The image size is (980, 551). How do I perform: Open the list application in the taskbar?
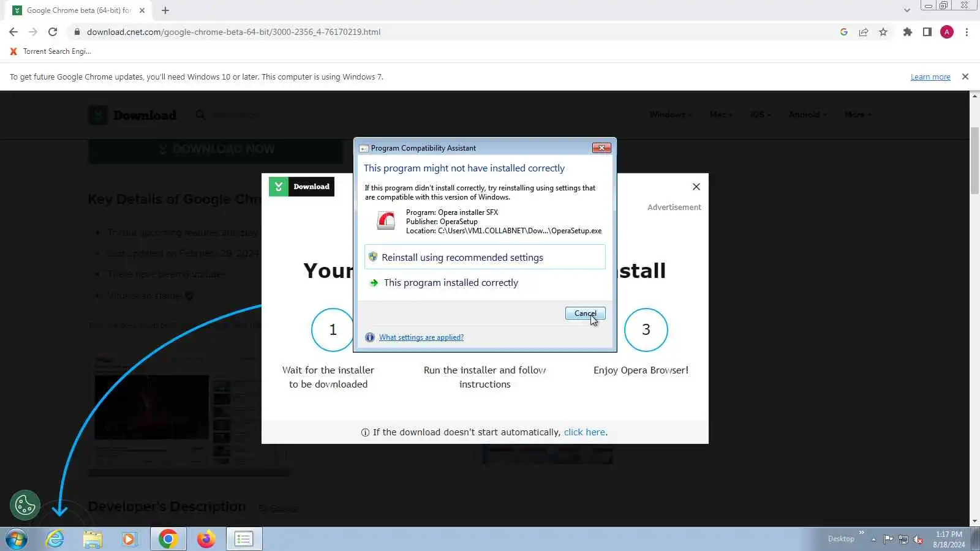click(x=244, y=539)
